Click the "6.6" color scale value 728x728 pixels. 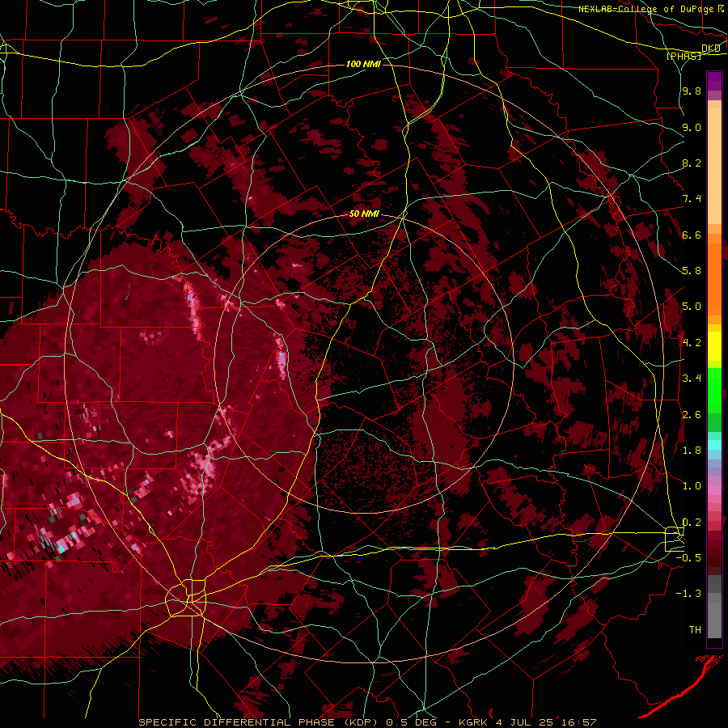point(692,235)
